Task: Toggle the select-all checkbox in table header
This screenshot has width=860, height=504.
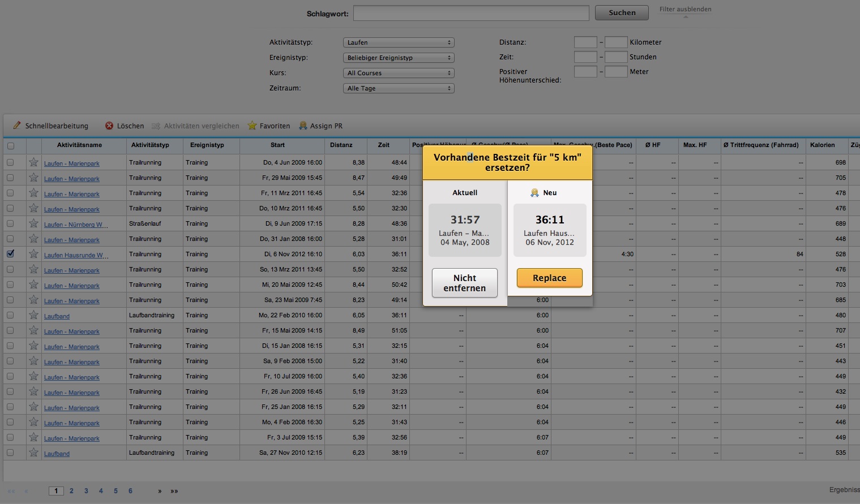Action: tap(10, 146)
